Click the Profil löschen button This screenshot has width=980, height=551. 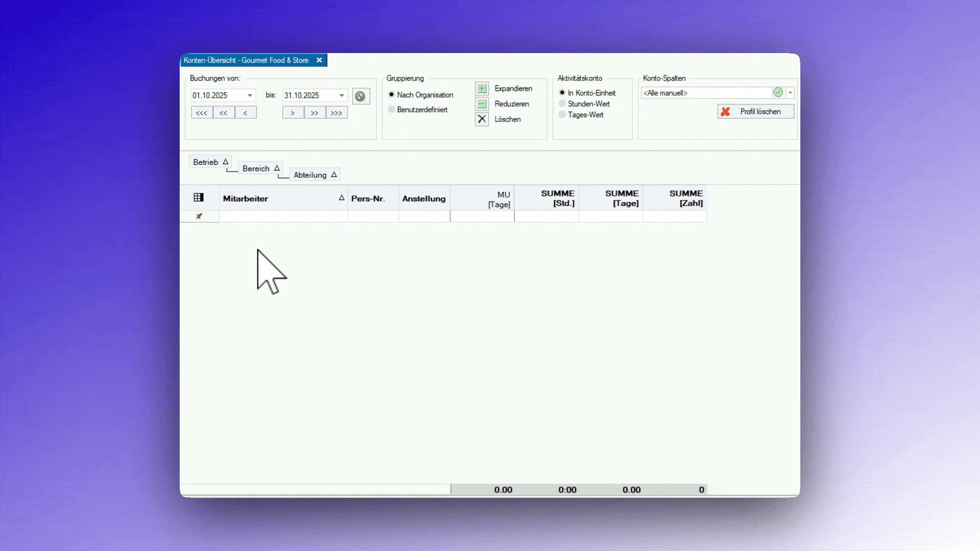tap(755, 111)
